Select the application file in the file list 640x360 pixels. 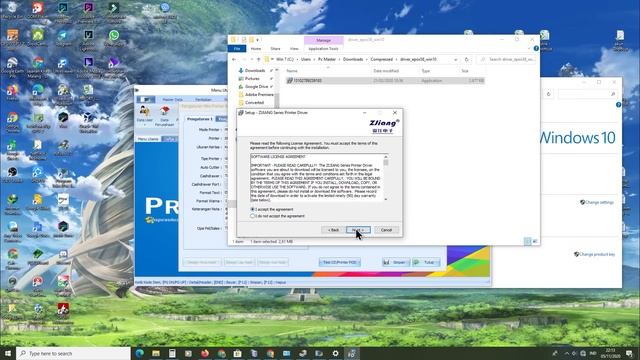(x=385, y=81)
